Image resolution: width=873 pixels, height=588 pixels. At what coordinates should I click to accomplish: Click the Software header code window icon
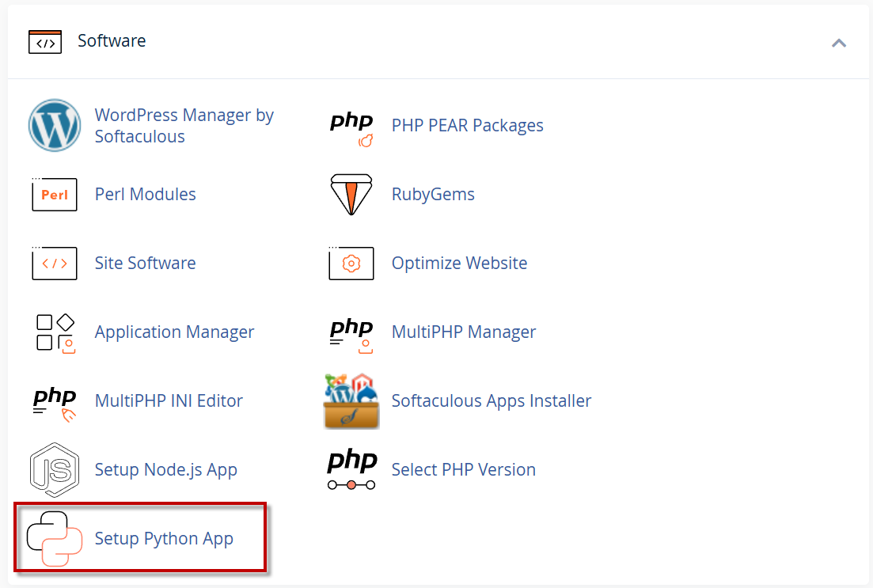(x=45, y=42)
